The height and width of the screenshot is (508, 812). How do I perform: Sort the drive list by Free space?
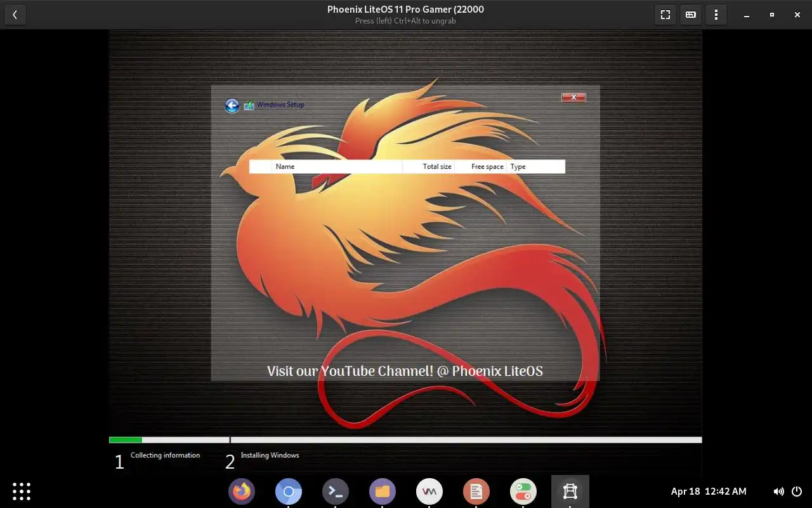pyautogui.click(x=481, y=166)
